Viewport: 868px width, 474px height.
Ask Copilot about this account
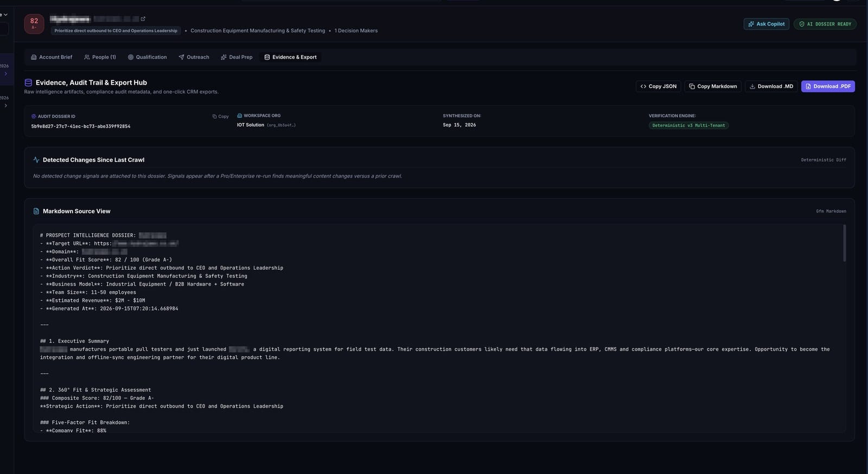point(766,24)
